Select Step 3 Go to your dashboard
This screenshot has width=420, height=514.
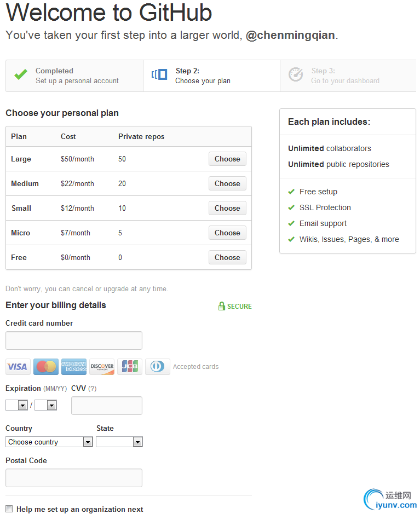[348, 76]
